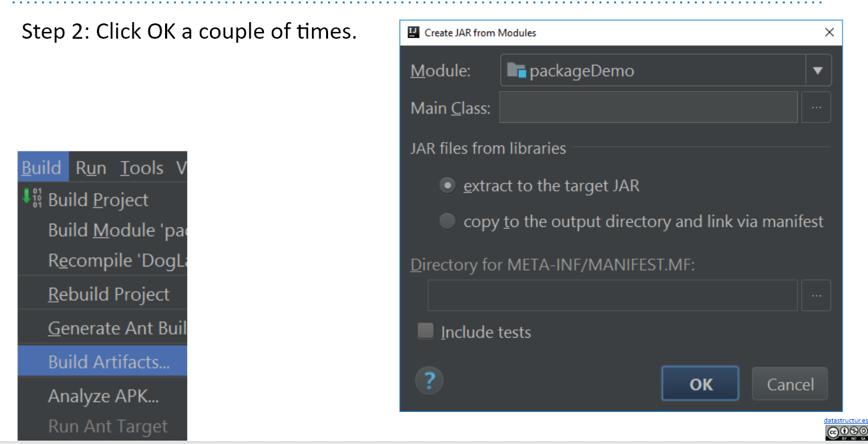
Task: Click the packageDemo module folder icon
Action: 517,70
